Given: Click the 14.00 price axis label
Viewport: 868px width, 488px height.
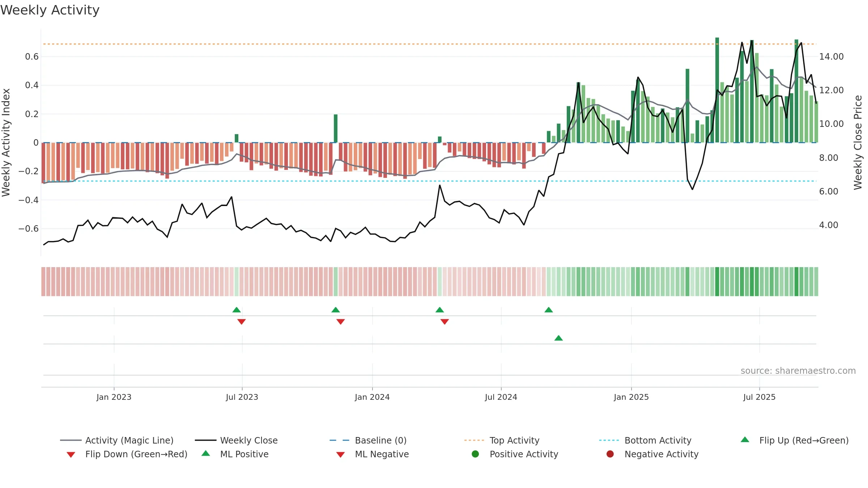Looking at the screenshot, I should tap(831, 57).
